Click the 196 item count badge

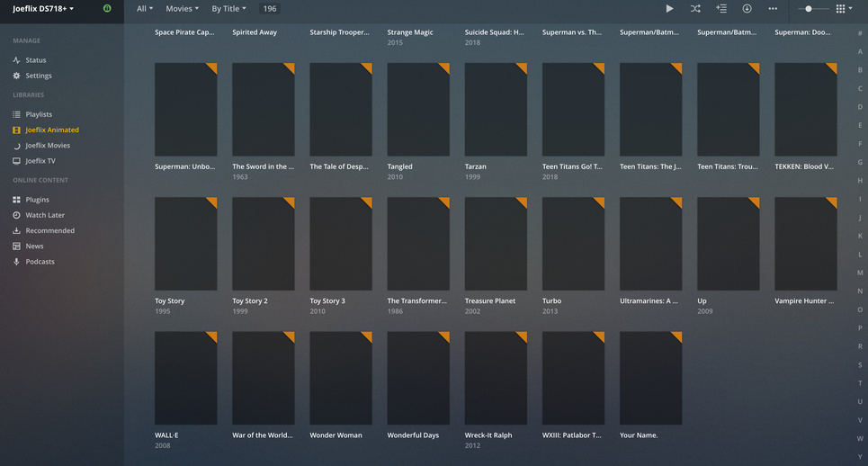click(270, 8)
